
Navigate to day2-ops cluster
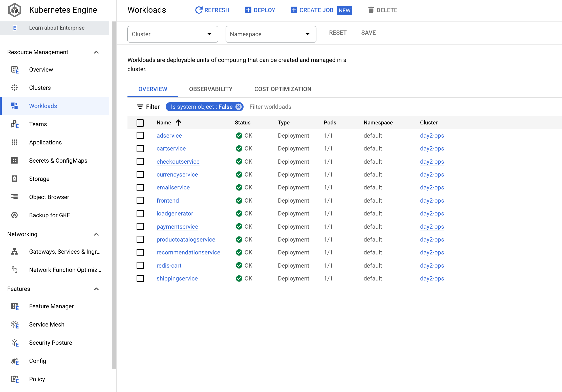432,135
